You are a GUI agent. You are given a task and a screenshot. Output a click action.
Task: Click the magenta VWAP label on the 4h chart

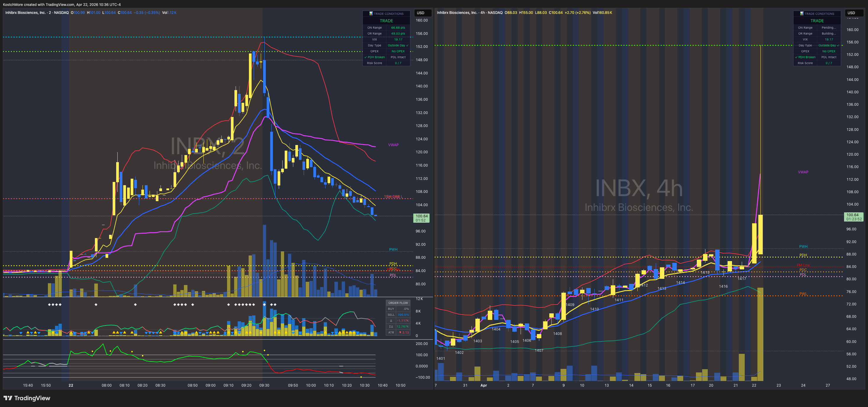point(803,172)
